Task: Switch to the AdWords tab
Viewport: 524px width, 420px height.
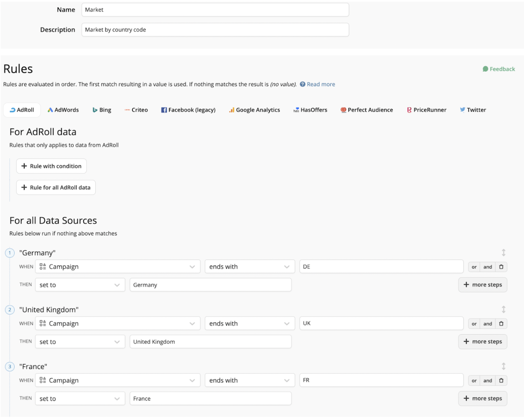Action: tap(63, 110)
